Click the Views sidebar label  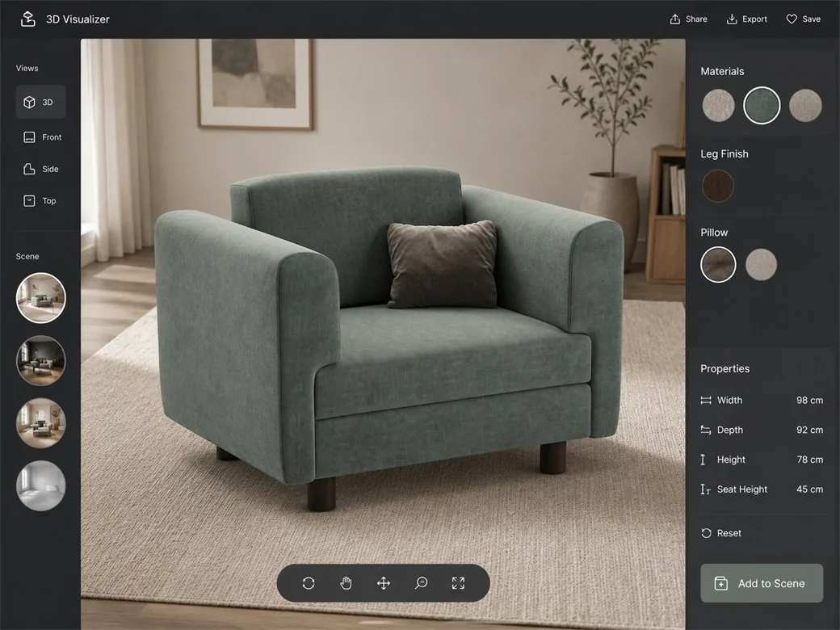coord(27,68)
